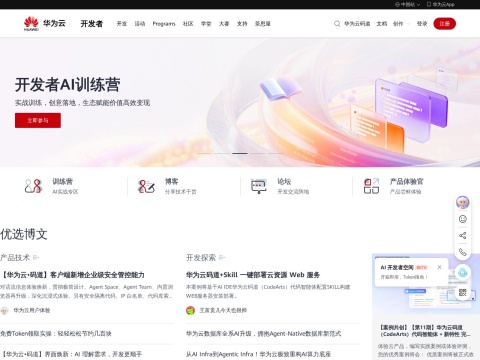Click the green author avatar under Skill article
The width and height of the screenshot is (480, 360).
[x=190, y=310]
